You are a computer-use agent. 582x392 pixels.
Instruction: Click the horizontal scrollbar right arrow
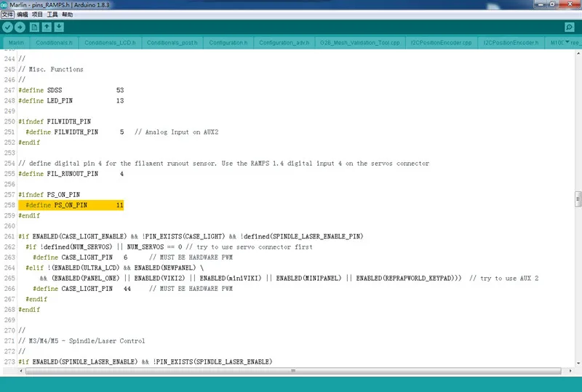pos(570,371)
